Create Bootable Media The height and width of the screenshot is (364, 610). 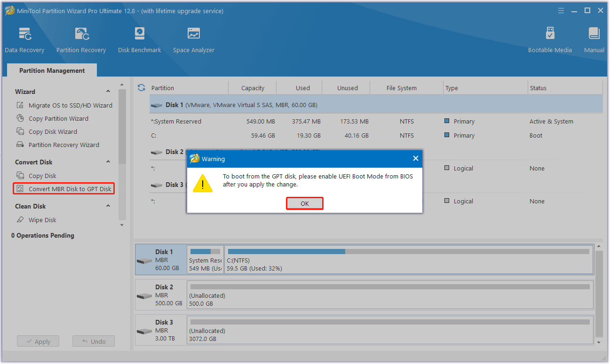tap(550, 40)
